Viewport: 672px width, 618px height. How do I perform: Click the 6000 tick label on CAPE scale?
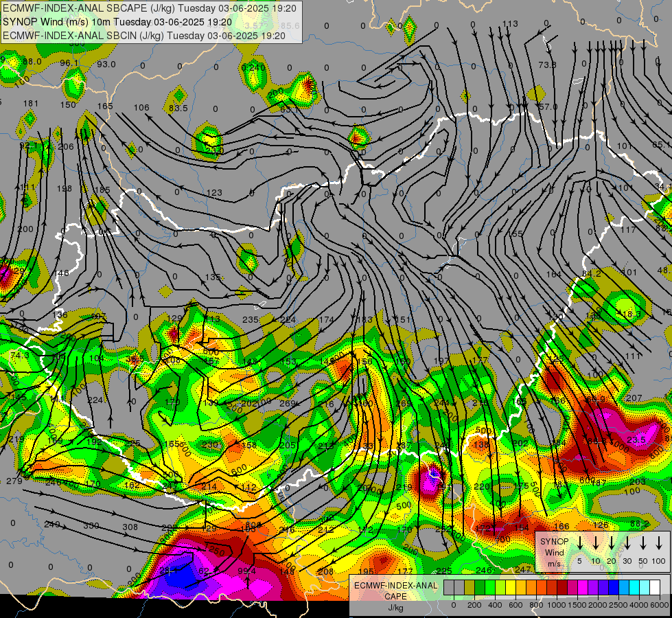[659, 605]
